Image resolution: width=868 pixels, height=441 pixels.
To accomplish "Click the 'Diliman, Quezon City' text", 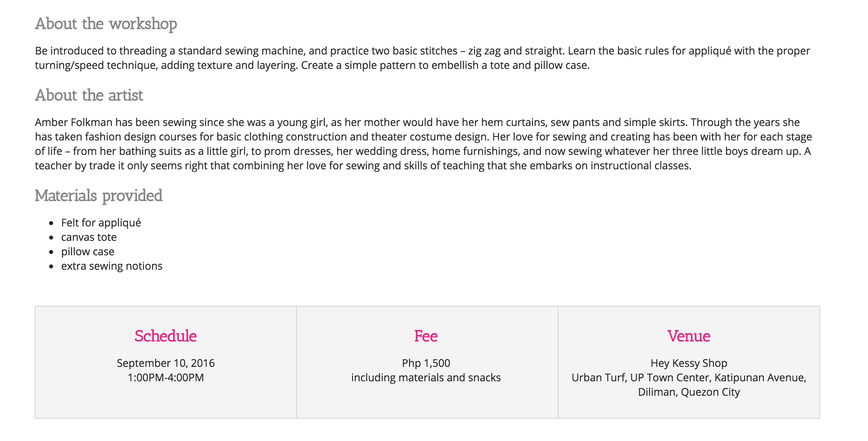I will tap(689, 392).
